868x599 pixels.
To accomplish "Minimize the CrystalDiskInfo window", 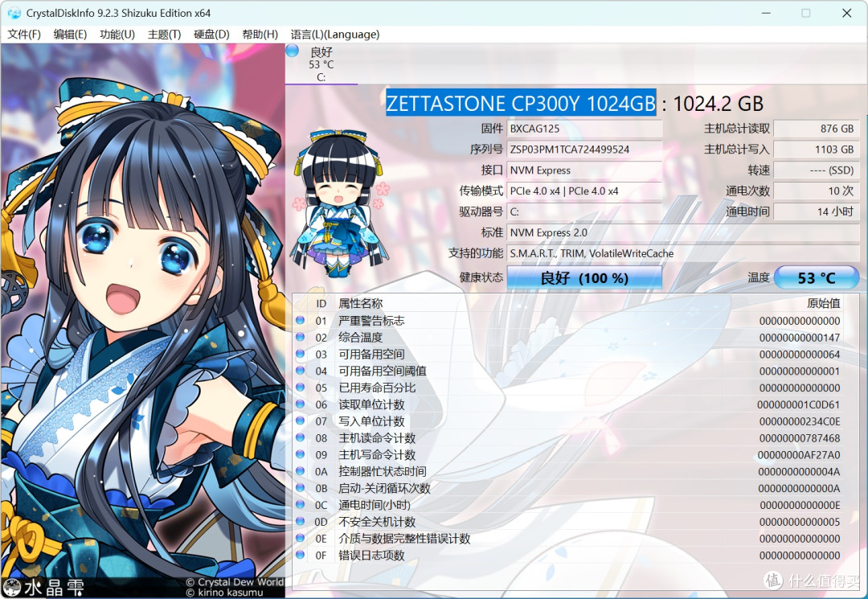I will click(x=766, y=13).
